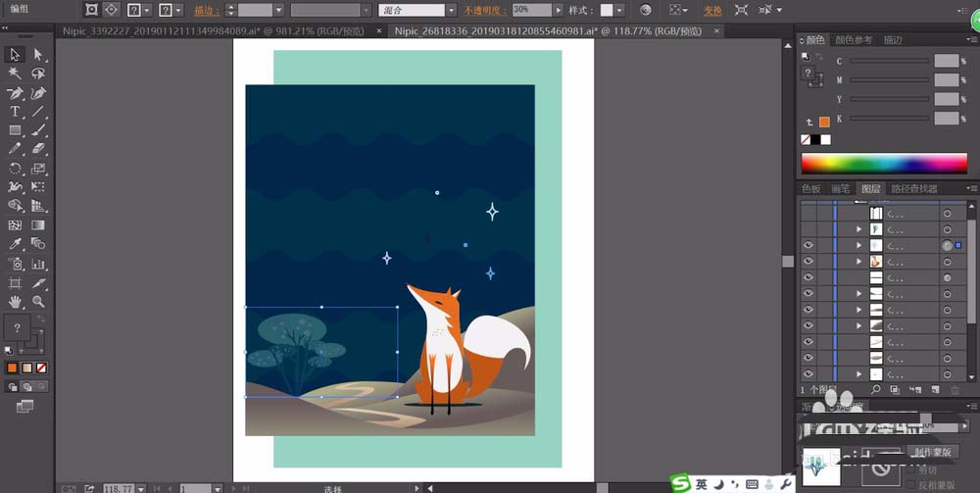Image resolution: width=980 pixels, height=493 pixels.
Task: Hide the fox layer via eye icon
Action: pyautogui.click(x=808, y=261)
